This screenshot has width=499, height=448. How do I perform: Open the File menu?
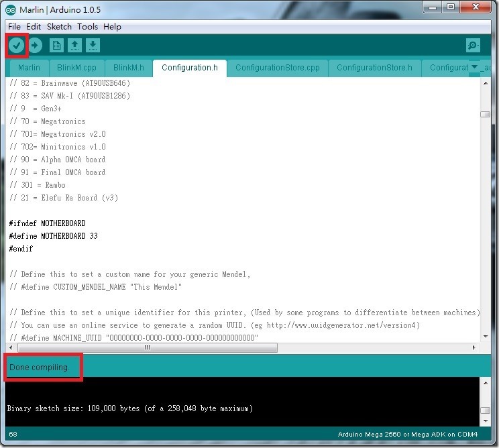[14, 27]
